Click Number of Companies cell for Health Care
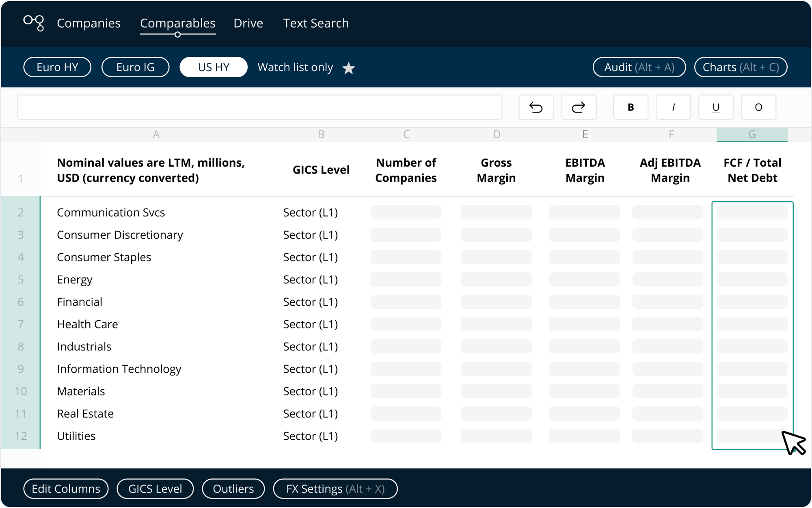The height and width of the screenshot is (508, 812). click(406, 324)
